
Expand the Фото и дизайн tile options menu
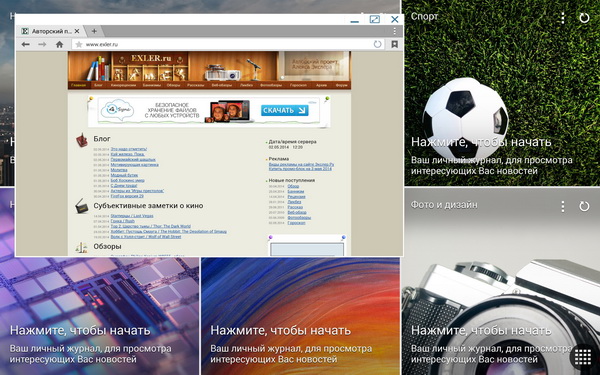[562, 206]
